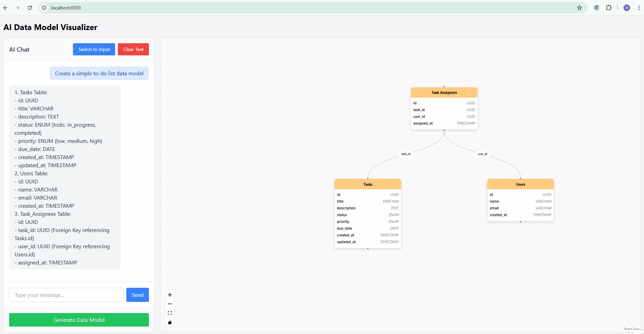Click the AI Chat panel title
This screenshot has height=334, width=644.
pos(19,49)
